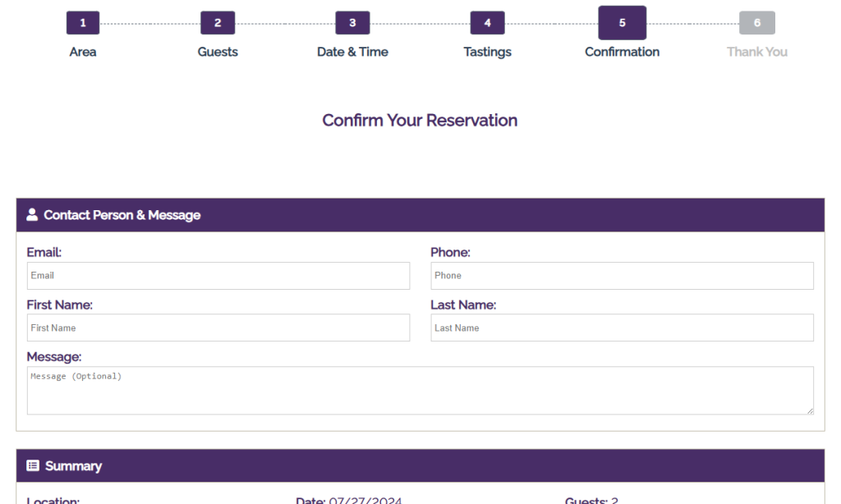Click the Last Name text box
This screenshot has width=841, height=504.
click(622, 328)
